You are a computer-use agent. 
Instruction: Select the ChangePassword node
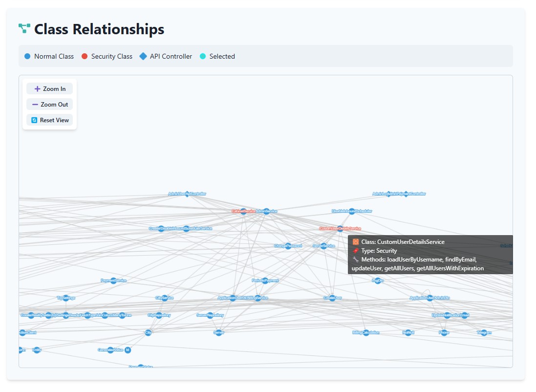click(x=288, y=246)
